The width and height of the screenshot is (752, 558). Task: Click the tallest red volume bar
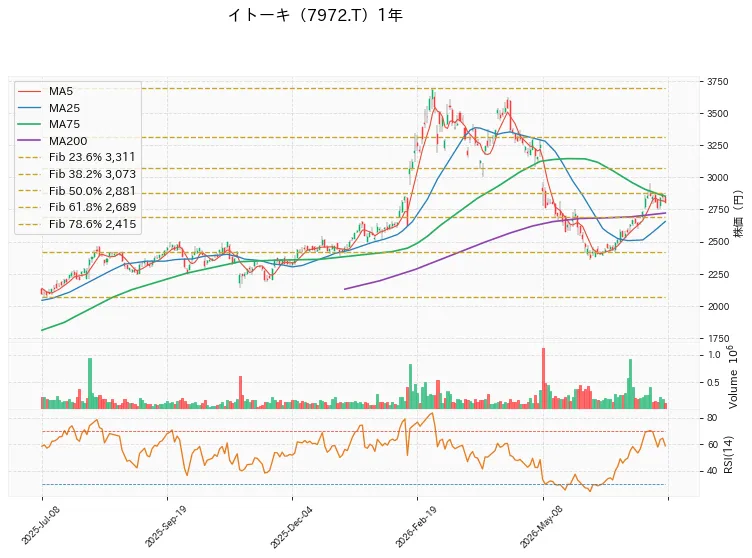[x=543, y=378]
